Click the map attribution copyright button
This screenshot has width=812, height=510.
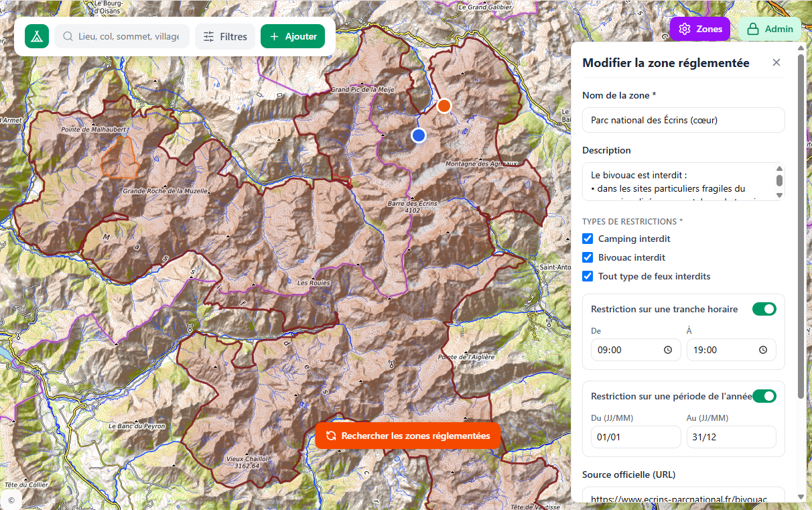[11, 499]
